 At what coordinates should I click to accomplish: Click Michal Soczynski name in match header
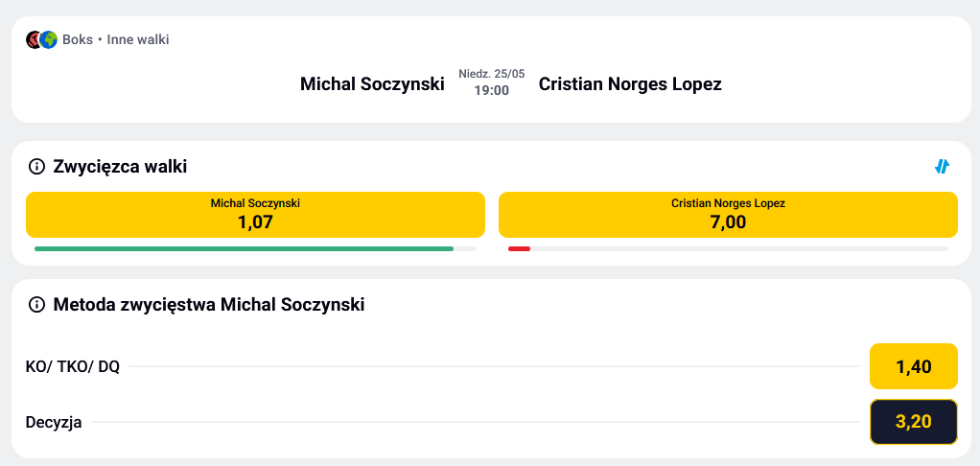[372, 83]
